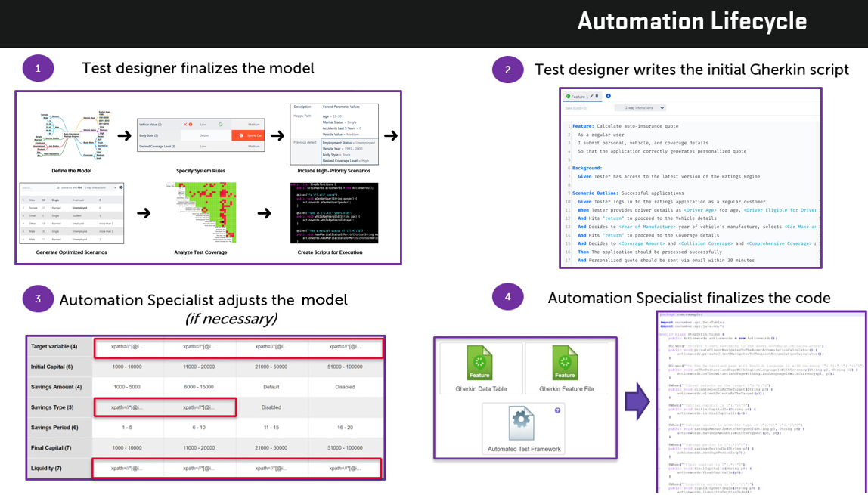Screen dimensions: 868x495
Task: Click the green refresh icon in Vehicle Value row
Action: click(220, 125)
